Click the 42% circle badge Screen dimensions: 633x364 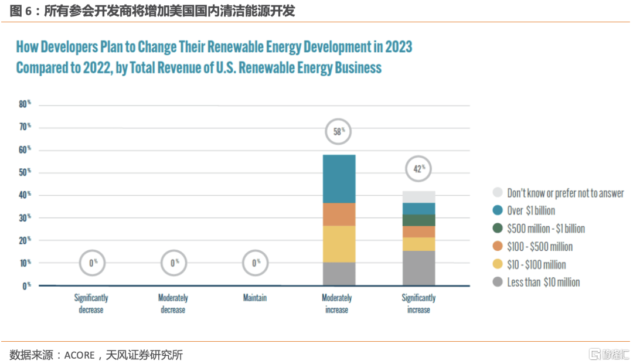pyautogui.click(x=418, y=169)
